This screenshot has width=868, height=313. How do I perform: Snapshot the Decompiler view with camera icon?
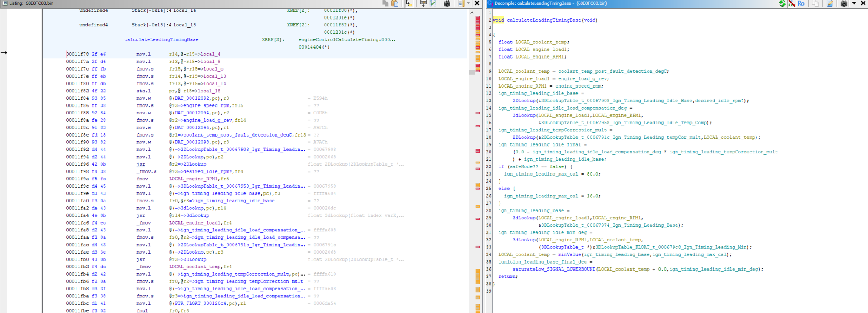pyautogui.click(x=844, y=3)
